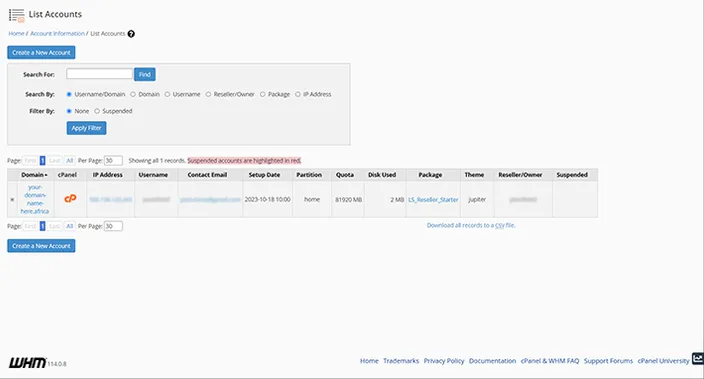Set filter to None

point(69,111)
